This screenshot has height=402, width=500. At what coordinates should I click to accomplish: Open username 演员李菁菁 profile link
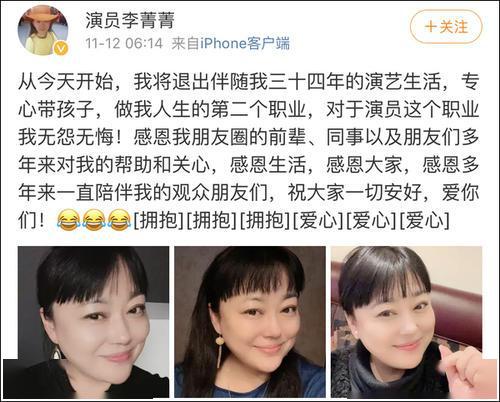130,20
